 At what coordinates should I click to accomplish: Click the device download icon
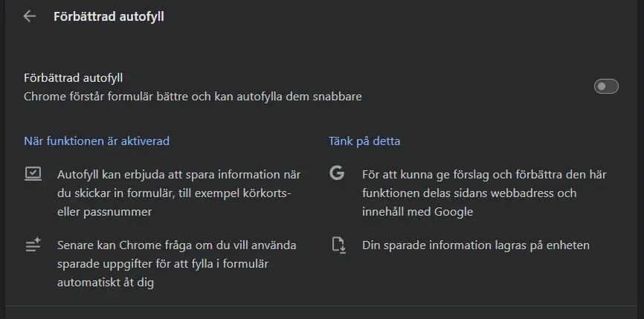tap(338, 245)
